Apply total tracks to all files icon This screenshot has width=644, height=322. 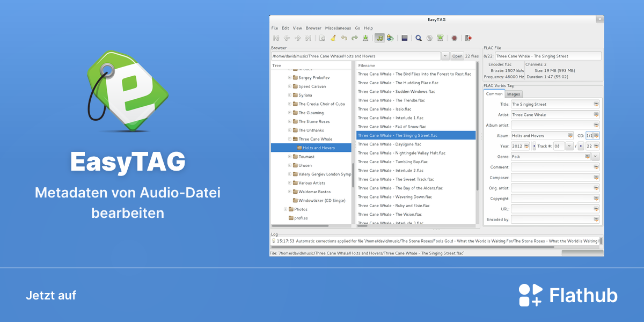(x=596, y=146)
